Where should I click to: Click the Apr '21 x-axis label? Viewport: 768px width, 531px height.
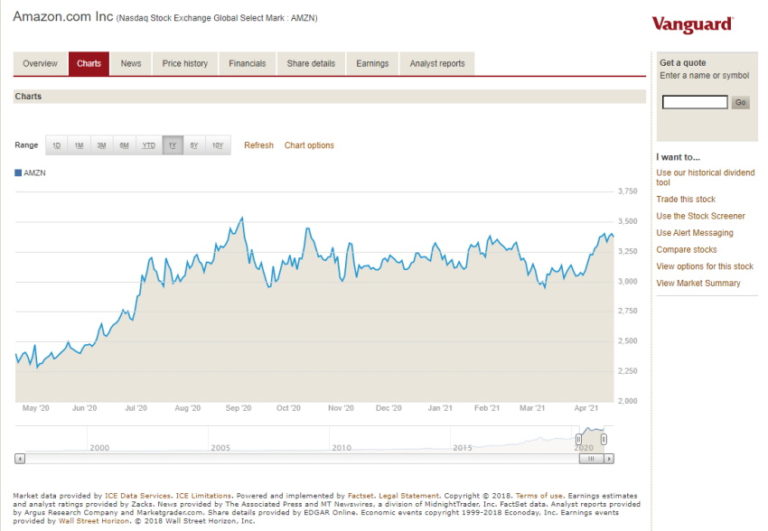[x=586, y=408]
